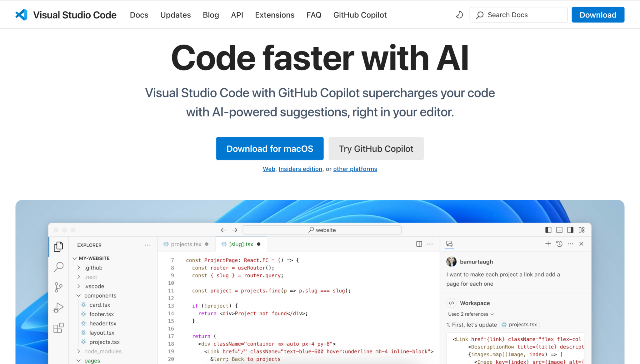Select the Search icon in activity bar
The image size is (640, 364).
point(58,267)
